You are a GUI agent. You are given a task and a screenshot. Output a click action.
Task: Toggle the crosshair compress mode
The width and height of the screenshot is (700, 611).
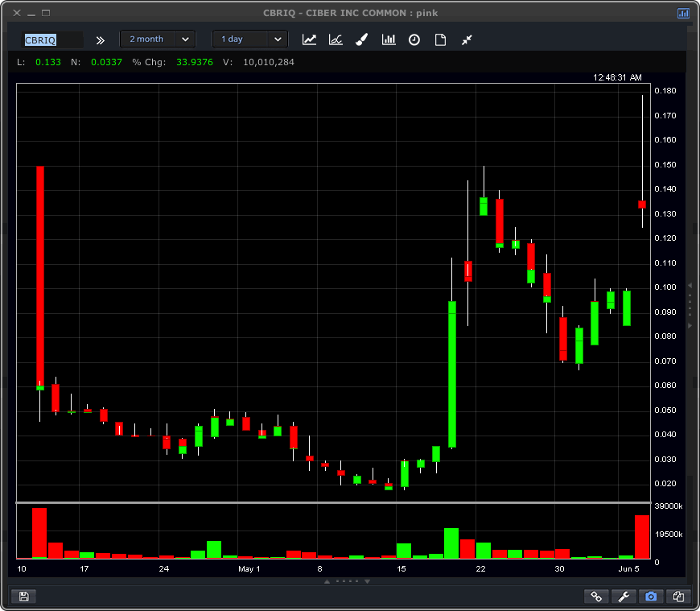coord(467,39)
